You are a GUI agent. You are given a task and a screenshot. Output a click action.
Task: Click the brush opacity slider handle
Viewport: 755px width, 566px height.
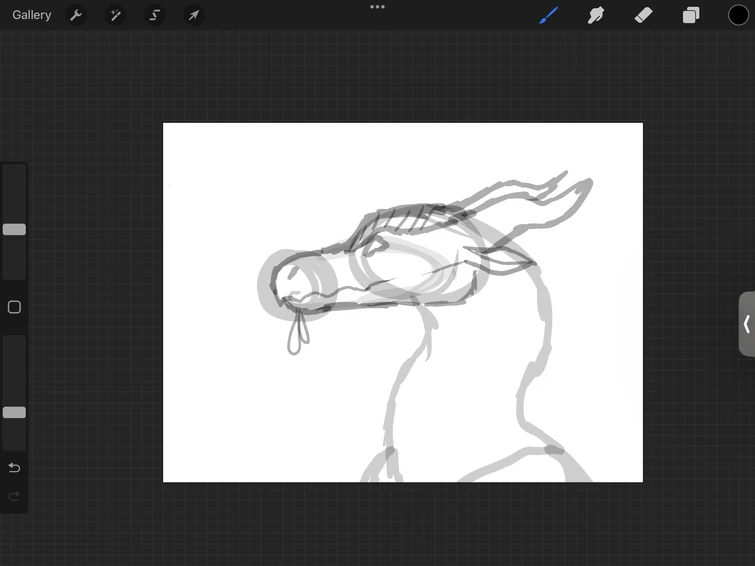pos(14,412)
